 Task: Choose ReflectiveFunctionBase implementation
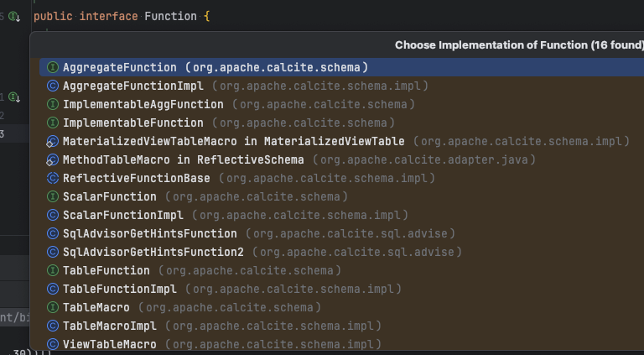pos(136,178)
